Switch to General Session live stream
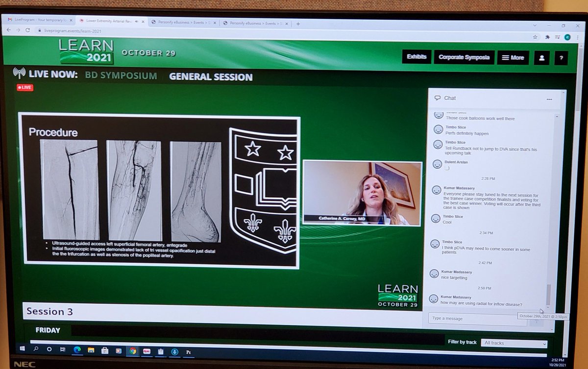The image size is (588, 369). [211, 77]
